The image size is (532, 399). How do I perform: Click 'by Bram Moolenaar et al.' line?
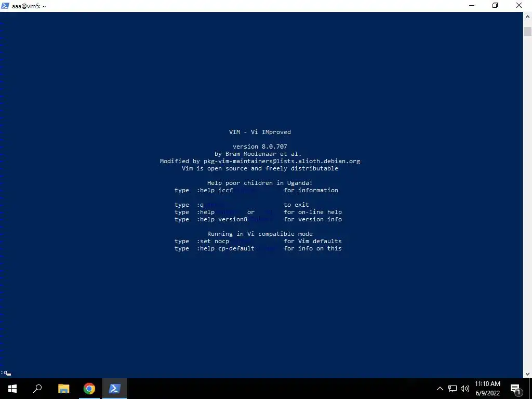[258, 154]
